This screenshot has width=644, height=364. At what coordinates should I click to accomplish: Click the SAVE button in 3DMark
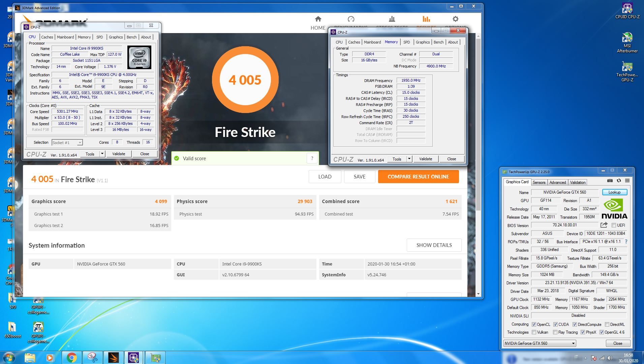(x=360, y=176)
